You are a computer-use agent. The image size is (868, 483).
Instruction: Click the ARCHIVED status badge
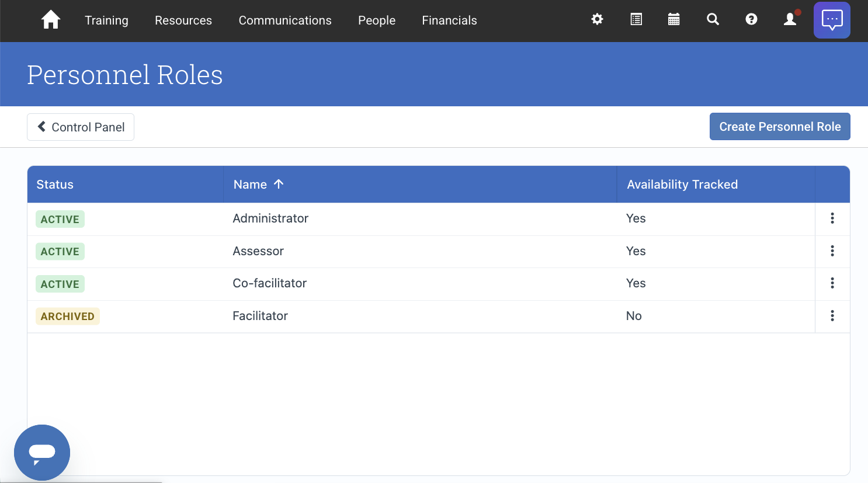68,316
